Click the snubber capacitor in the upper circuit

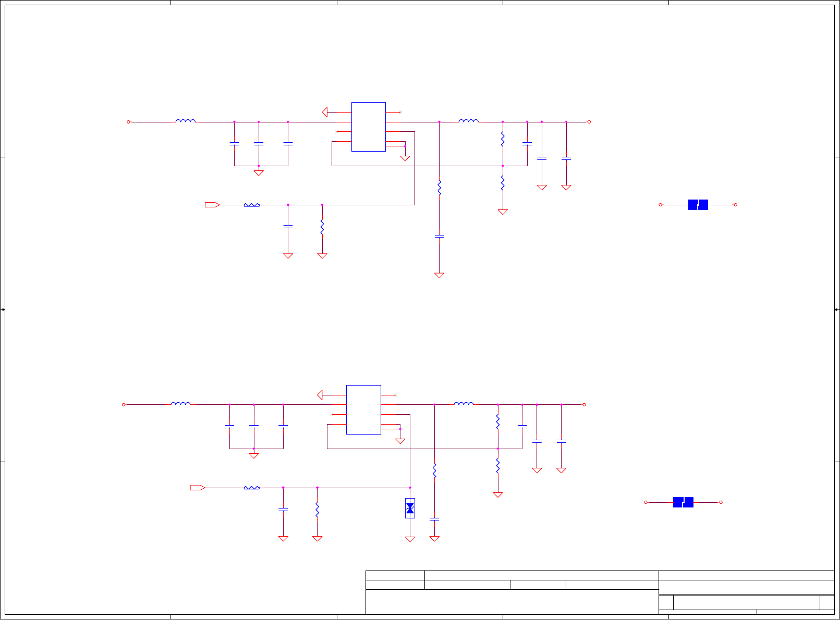click(x=439, y=236)
